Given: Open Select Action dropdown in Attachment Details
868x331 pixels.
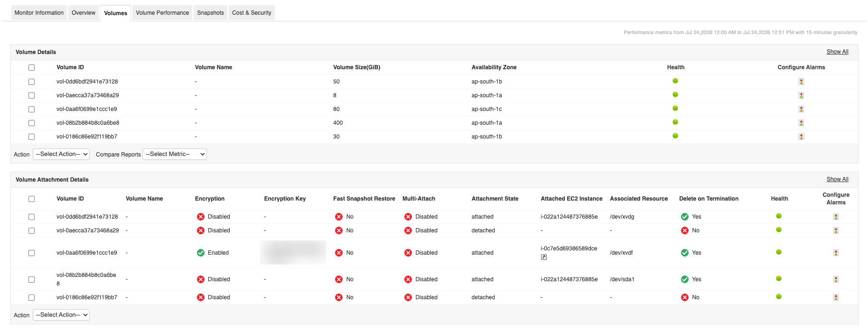Looking at the screenshot, I should coord(61,315).
